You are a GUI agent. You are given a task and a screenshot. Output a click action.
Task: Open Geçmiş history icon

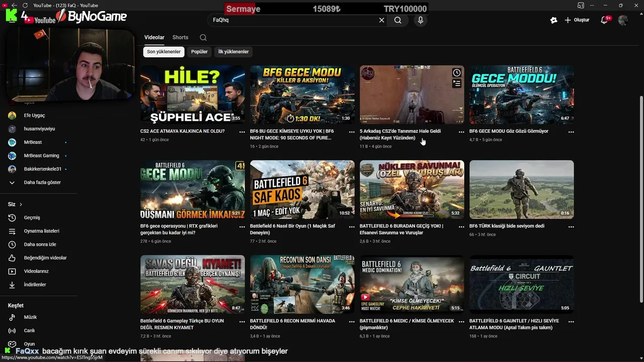12,218
